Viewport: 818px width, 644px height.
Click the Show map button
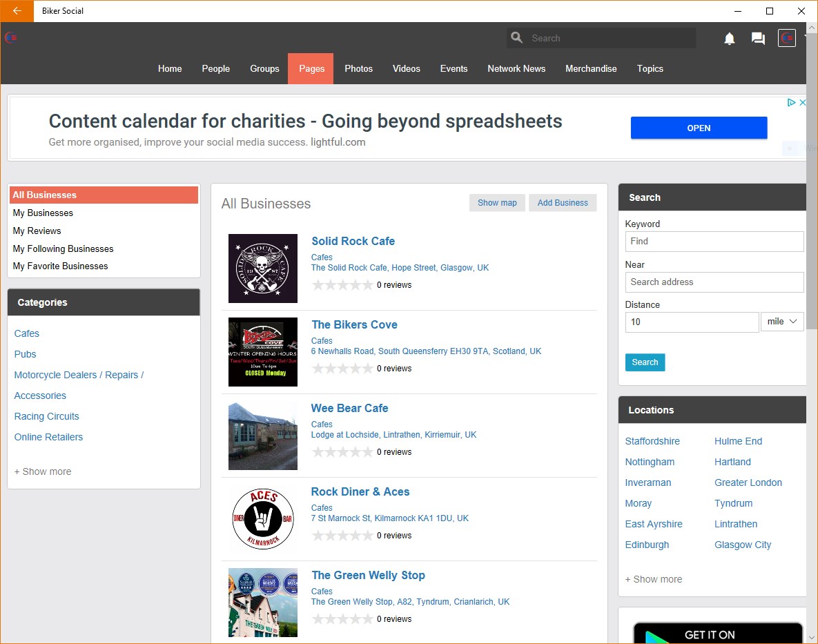tap(497, 203)
